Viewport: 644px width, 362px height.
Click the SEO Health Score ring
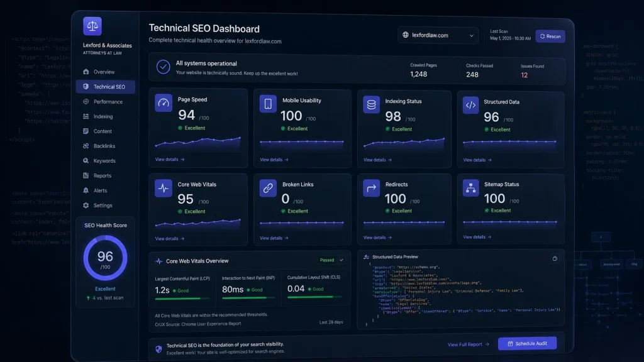(105, 258)
